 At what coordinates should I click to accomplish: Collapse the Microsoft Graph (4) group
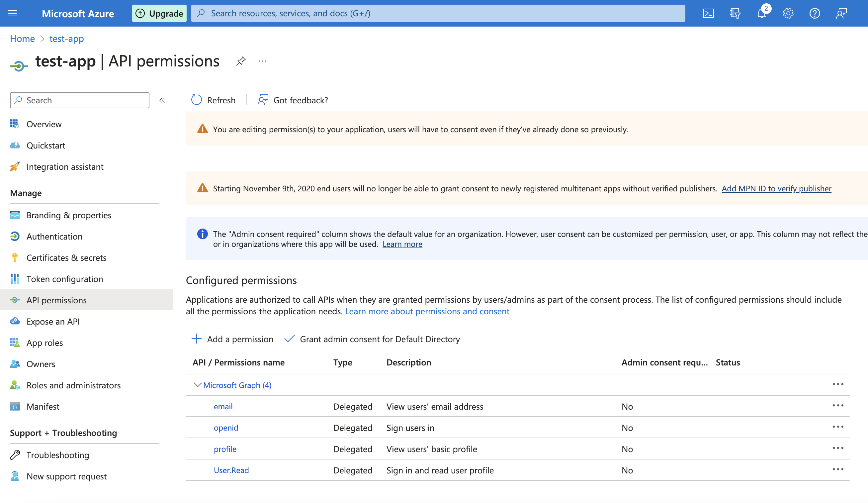[x=198, y=385]
